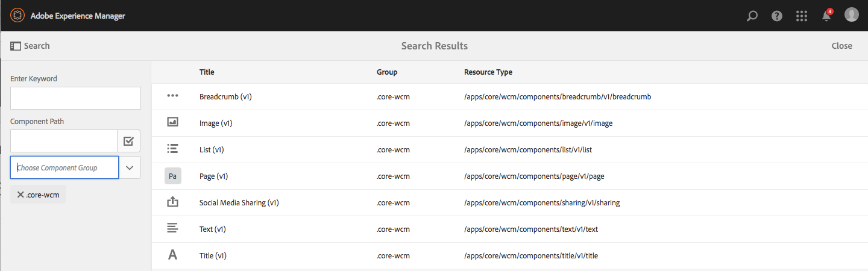Image resolution: width=868 pixels, height=271 pixels.
Task: Sort by the Title column header
Action: (x=207, y=72)
